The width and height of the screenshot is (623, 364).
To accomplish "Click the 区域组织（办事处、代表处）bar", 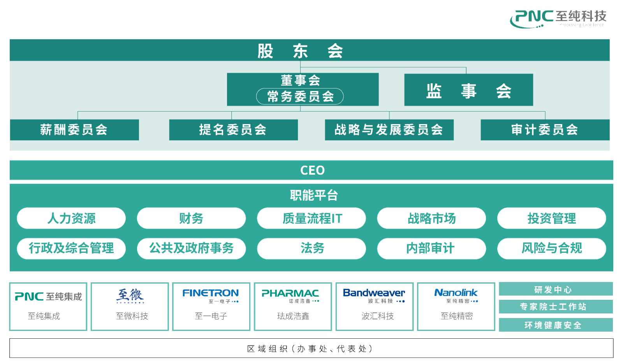I will point(311,348).
